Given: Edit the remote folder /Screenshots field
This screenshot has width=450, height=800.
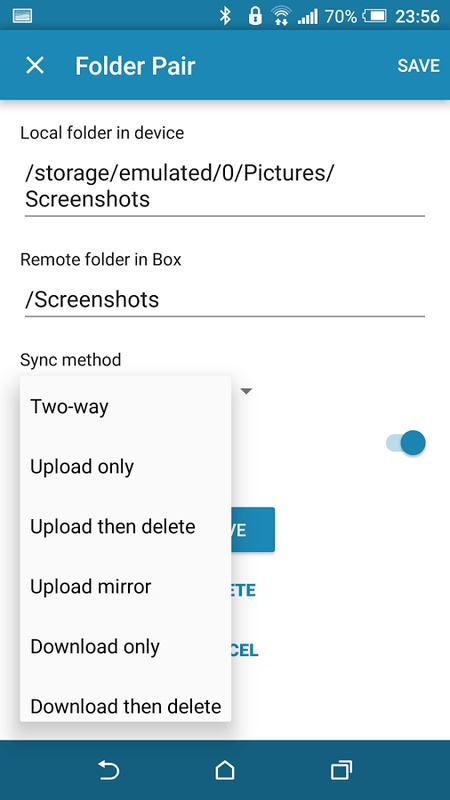Looking at the screenshot, I should (x=224, y=299).
